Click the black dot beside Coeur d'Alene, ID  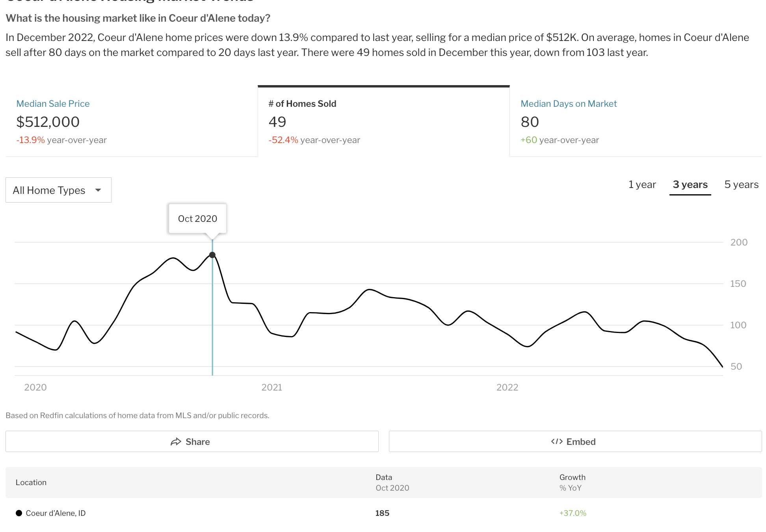click(x=19, y=513)
